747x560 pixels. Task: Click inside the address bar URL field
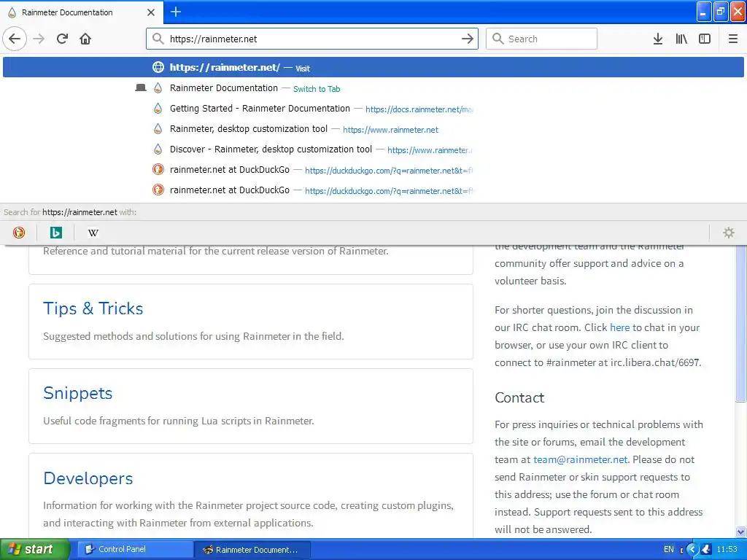[312, 39]
